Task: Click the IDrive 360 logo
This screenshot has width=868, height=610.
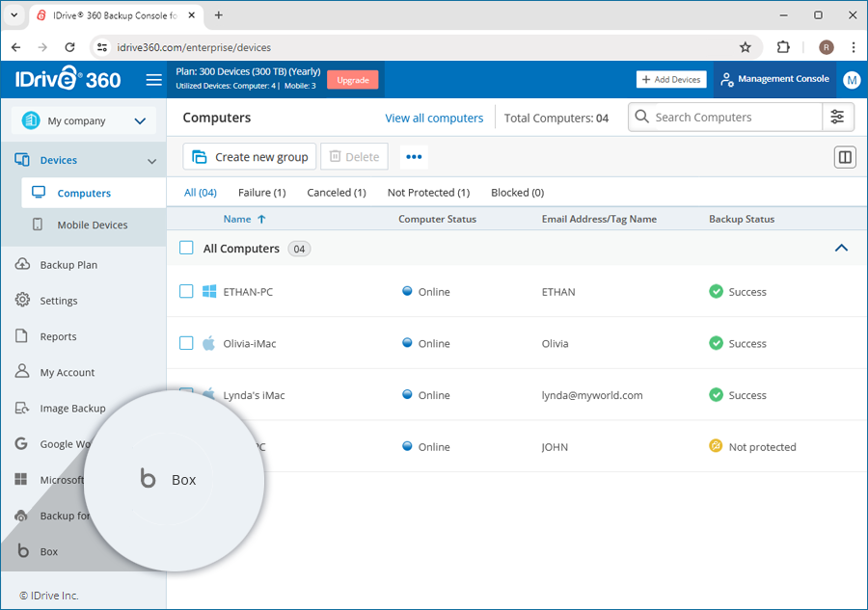Action: (68, 79)
